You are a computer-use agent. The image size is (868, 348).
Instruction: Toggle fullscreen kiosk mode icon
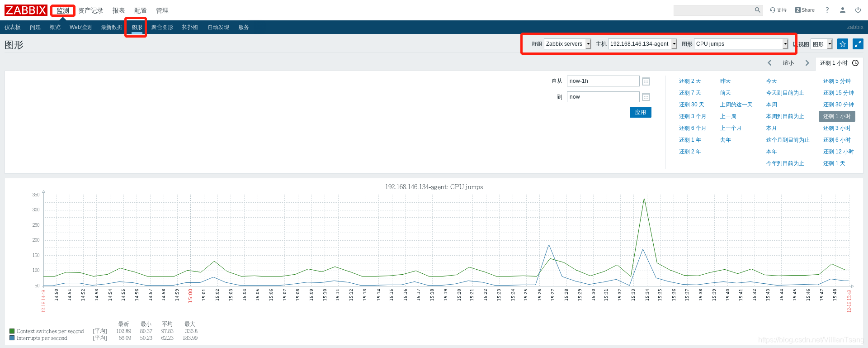858,44
